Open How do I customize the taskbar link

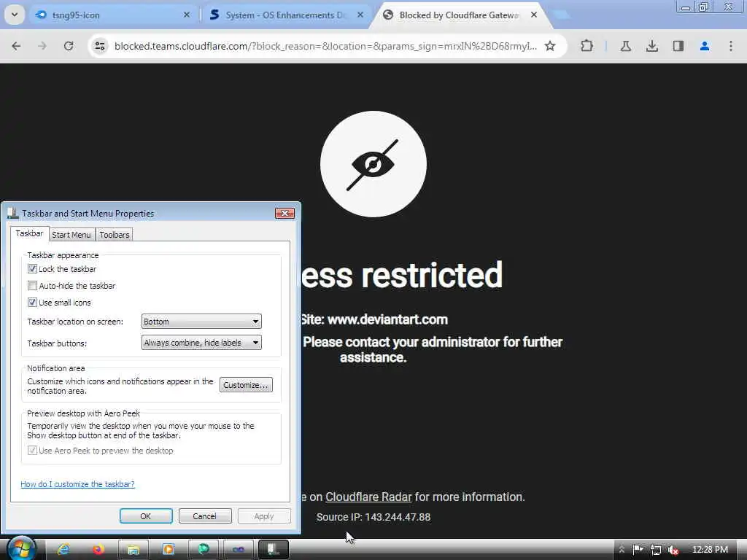click(x=77, y=484)
